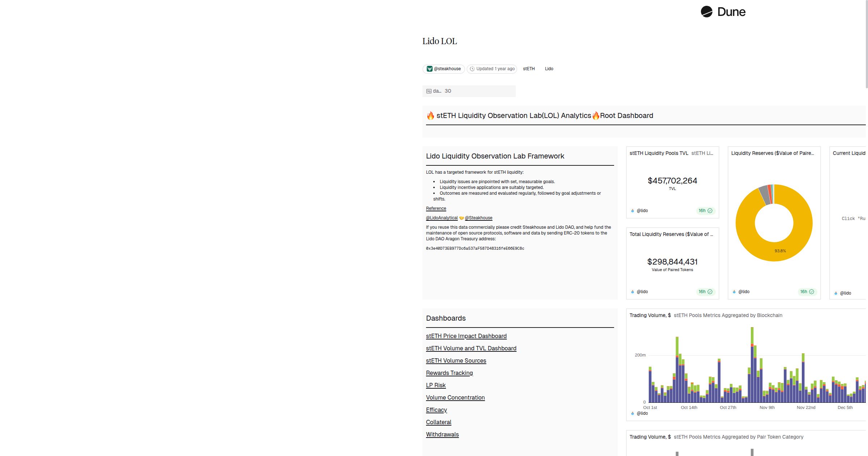Click the lido droplet icon under TVL
Screen dimensions: 868x456
(633, 211)
